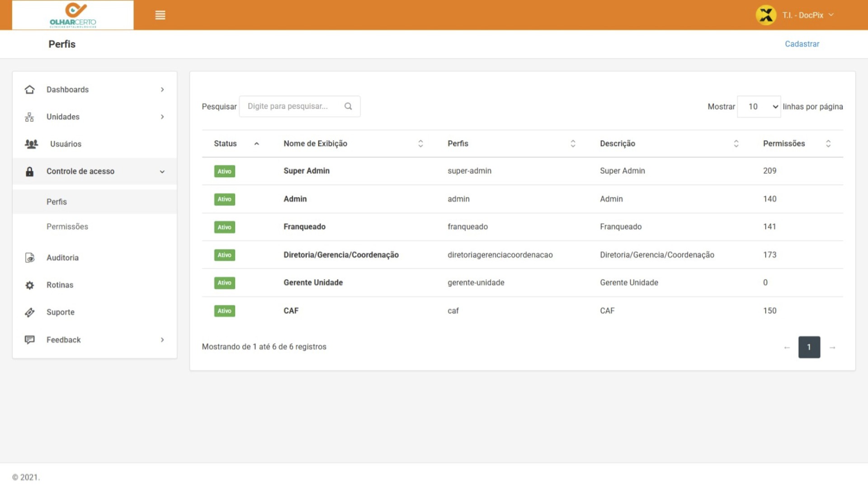The width and height of the screenshot is (868, 488).
Task: Click the hamburger menu icon in header
Action: [160, 15]
